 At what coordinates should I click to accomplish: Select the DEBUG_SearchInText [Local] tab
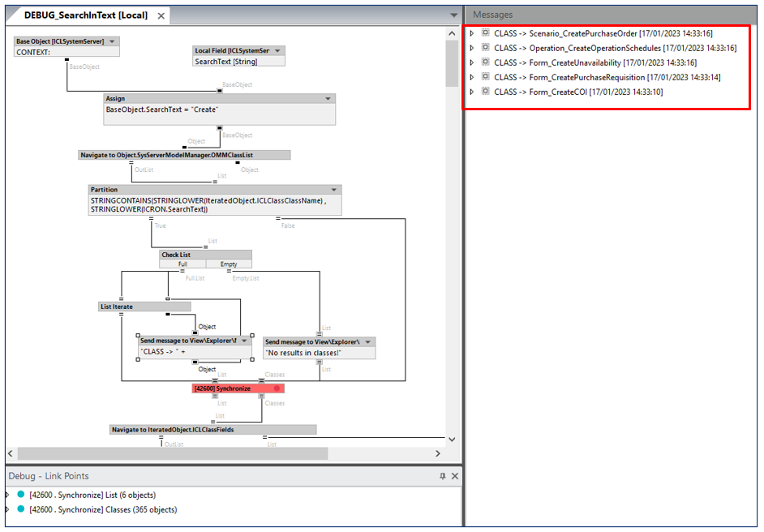[86, 15]
